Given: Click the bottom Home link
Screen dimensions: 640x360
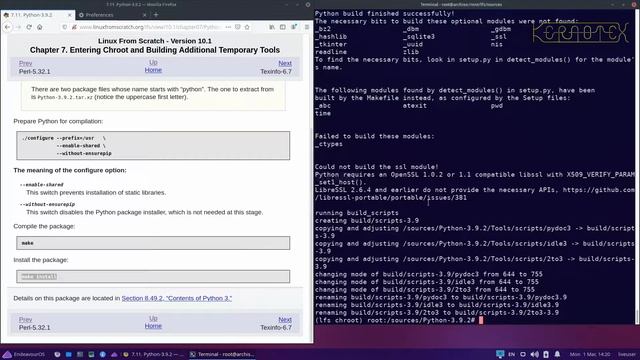Looking at the screenshot, I should pos(153,326).
